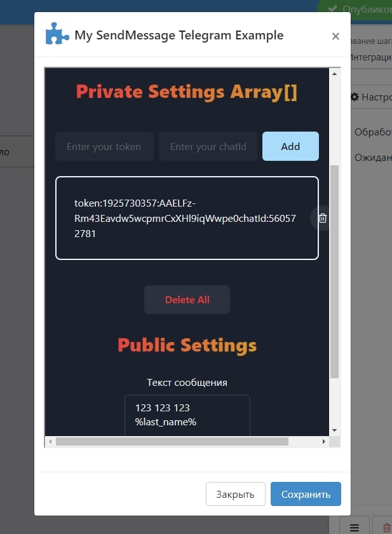This screenshot has width=392, height=534.
Task: Click the scroll right arrow at the panel bottom
Action: pos(323,441)
